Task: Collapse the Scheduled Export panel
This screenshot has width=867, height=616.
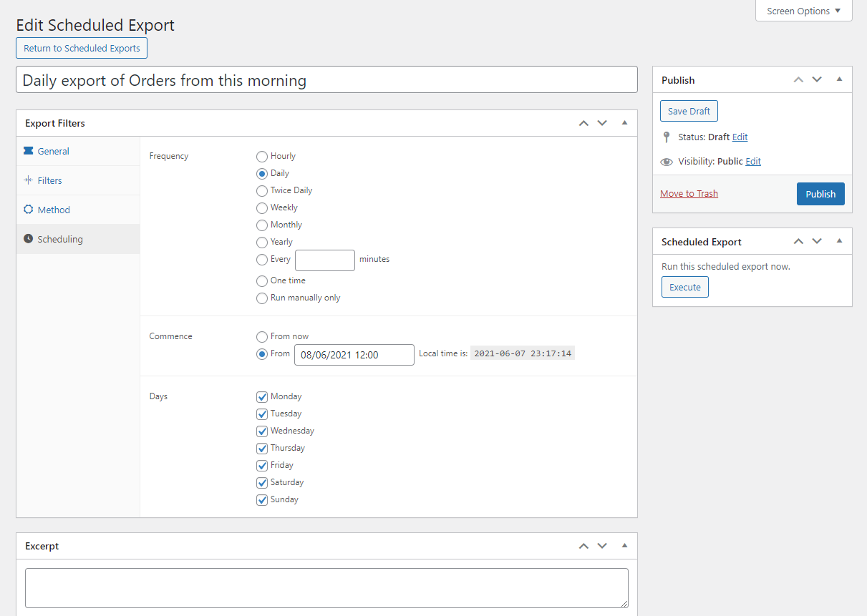Action: click(x=839, y=241)
